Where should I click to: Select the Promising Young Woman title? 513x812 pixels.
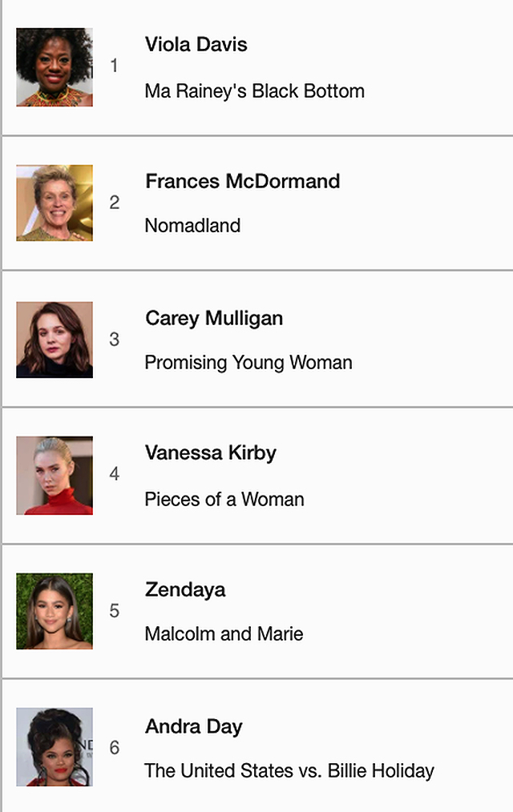248,363
